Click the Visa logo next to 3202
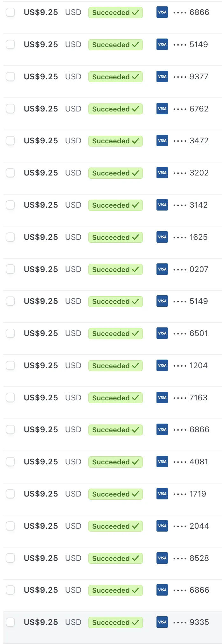The width and height of the screenshot is (222, 644). tap(162, 173)
